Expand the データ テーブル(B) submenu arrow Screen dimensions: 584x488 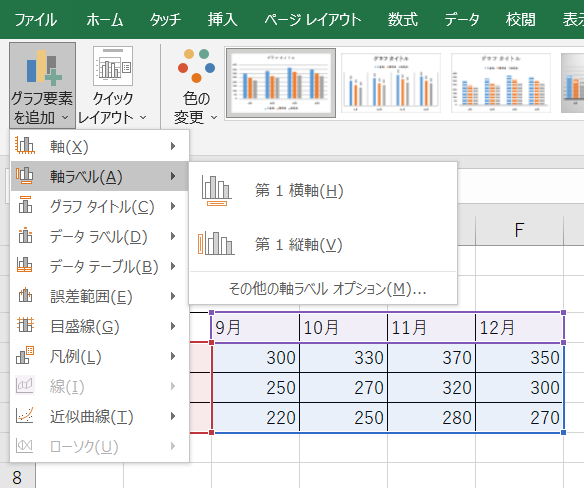tap(173, 266)
